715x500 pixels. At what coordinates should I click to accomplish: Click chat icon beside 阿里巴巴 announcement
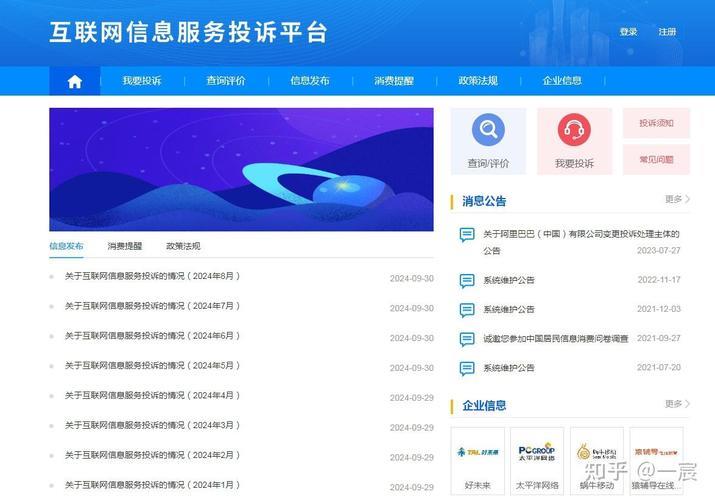click(467, 235)
